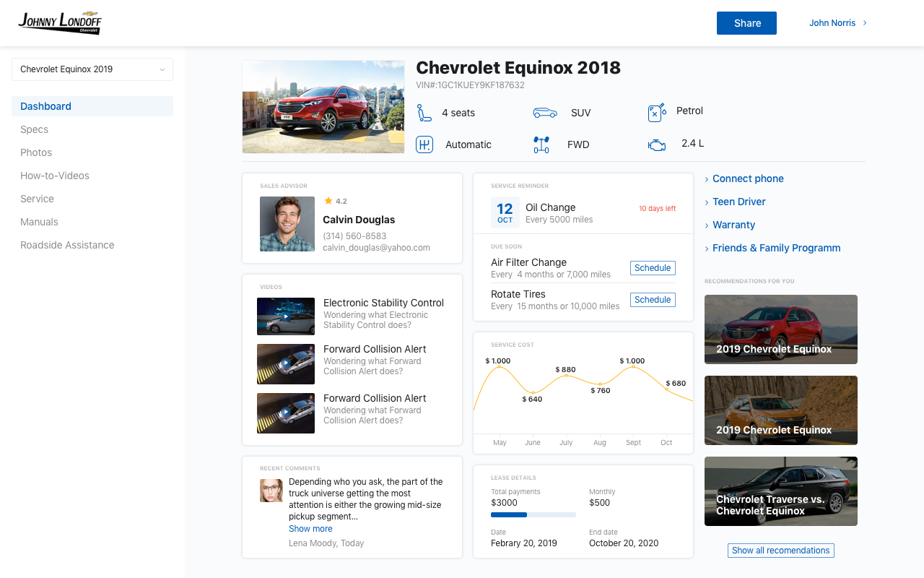
Task: Schedule the Air Filter Change
Action: click(653, 268)
